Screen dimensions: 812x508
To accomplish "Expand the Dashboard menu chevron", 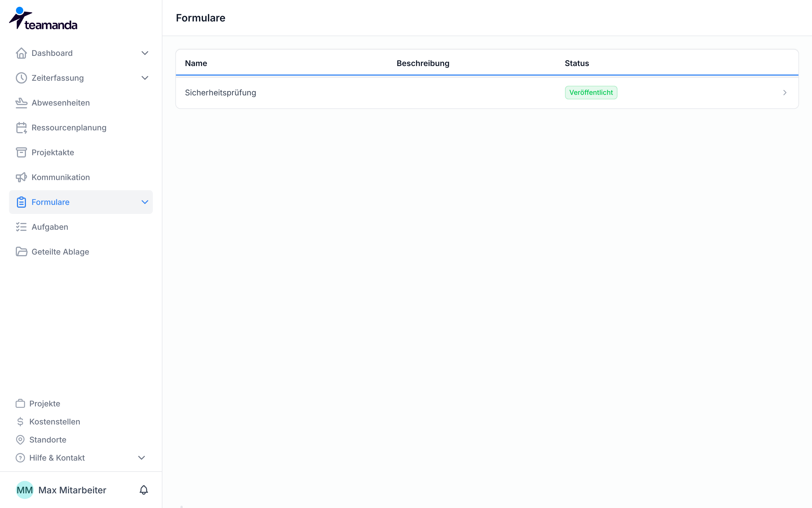I will coord(145,53).
